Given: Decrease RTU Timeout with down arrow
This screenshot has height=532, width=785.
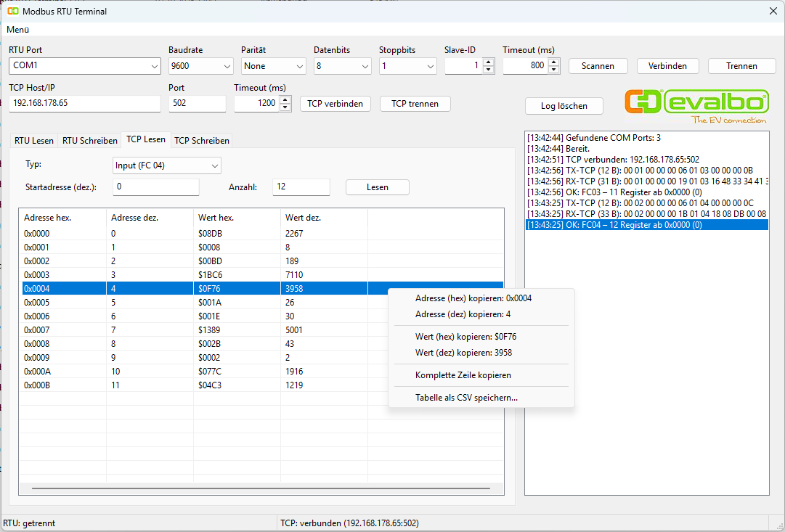Looking at the screenshot, I should pyautogui.click(x=554, y=70).
